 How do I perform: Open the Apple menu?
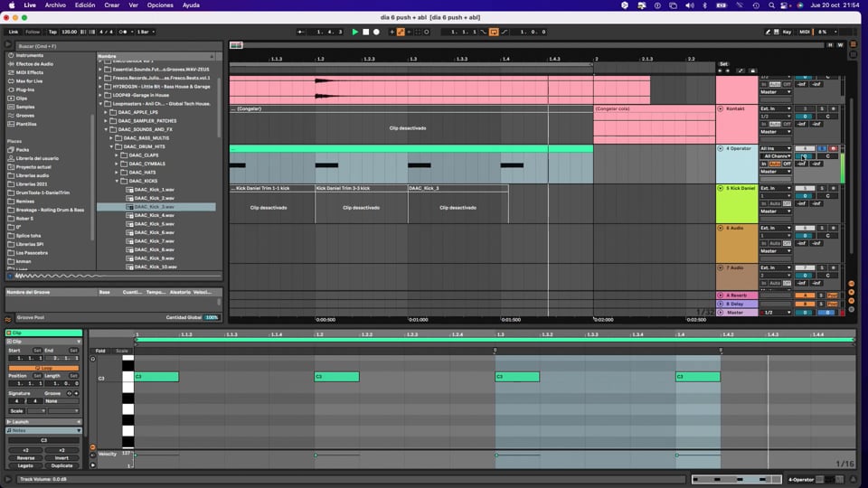(12, 5)
